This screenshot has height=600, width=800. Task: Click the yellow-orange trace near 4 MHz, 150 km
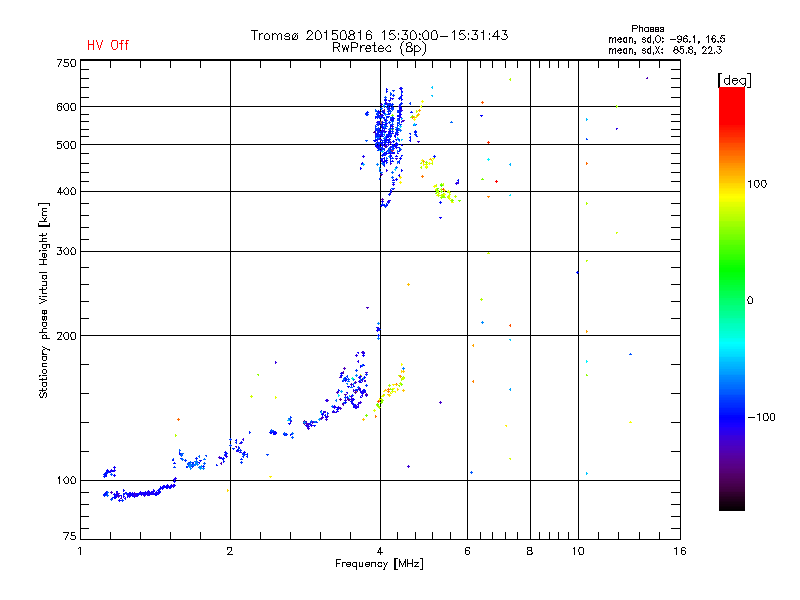point(390,390)
